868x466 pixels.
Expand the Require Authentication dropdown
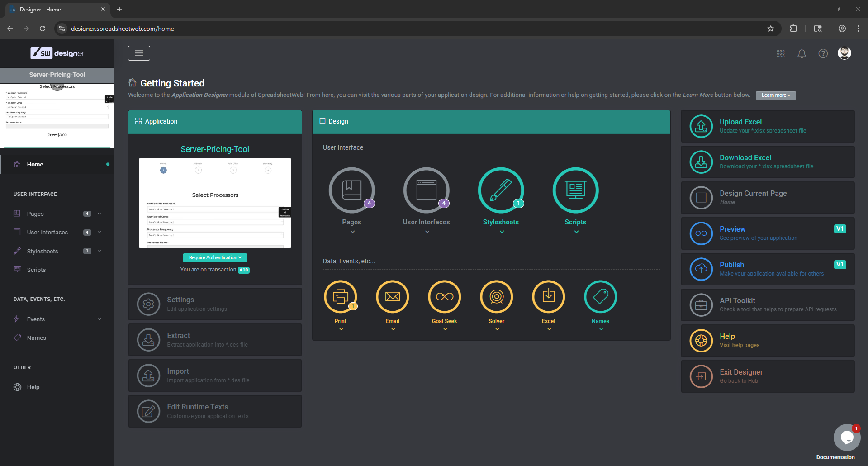tap(215, 257)
